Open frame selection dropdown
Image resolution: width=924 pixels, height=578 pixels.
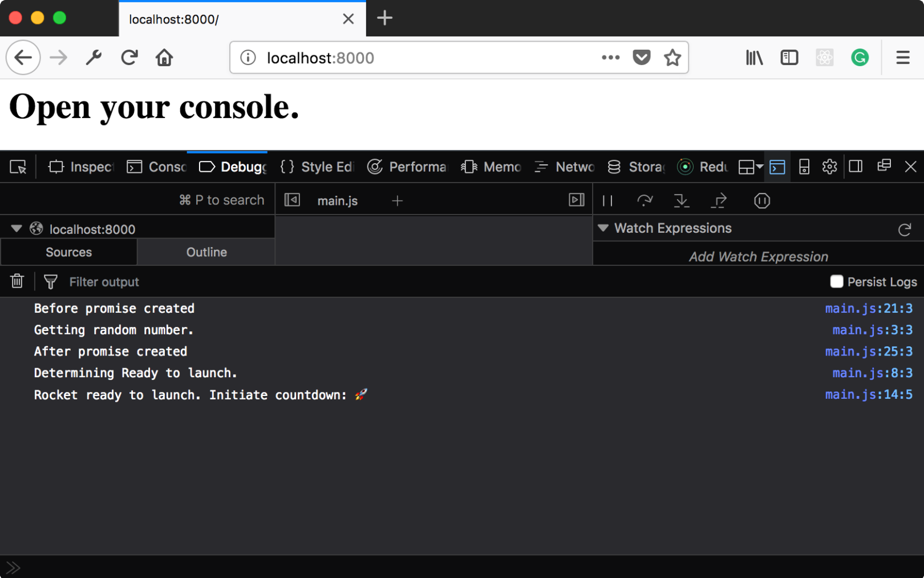(x=751, y=167)
